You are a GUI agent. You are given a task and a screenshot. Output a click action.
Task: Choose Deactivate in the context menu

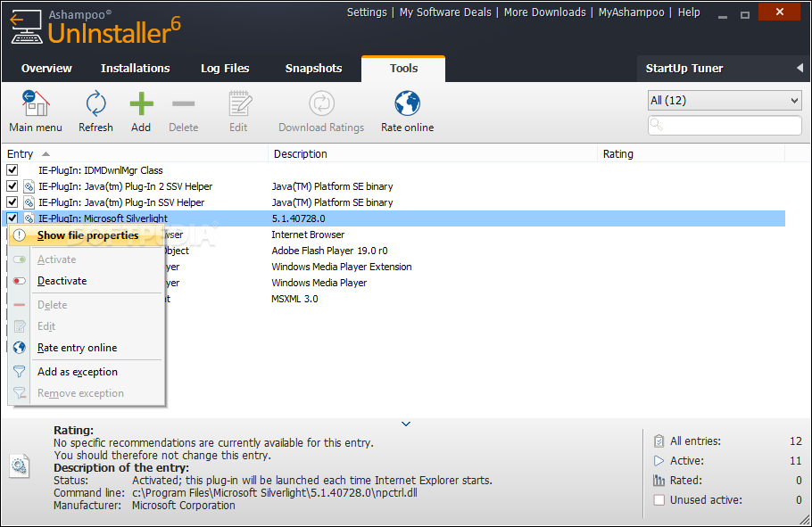pyautogui.click(x=87, y=281)
